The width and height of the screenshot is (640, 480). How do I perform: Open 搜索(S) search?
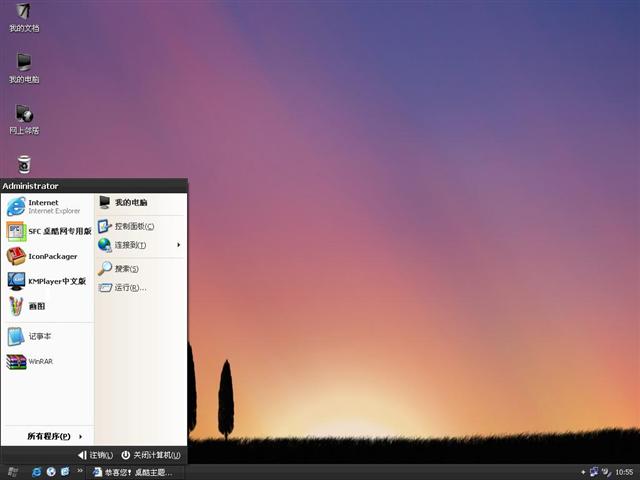(141, 269)
